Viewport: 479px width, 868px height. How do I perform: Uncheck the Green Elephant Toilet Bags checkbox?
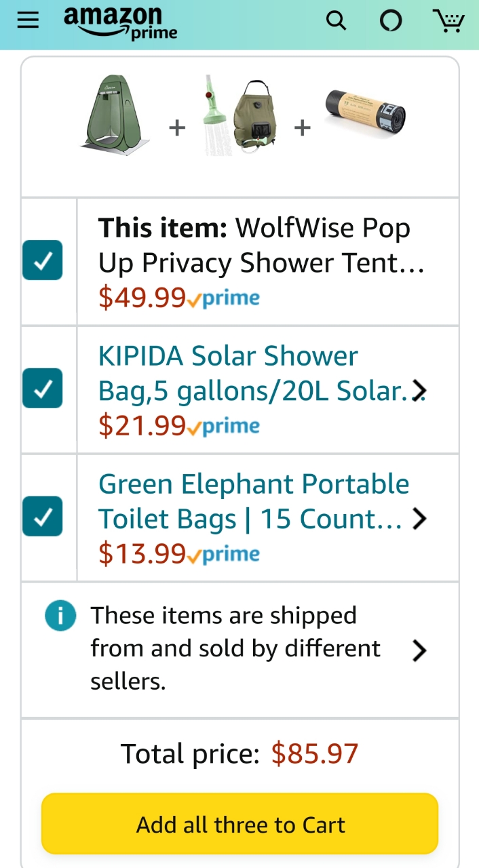pyautogui.click(x=42, y=516)
